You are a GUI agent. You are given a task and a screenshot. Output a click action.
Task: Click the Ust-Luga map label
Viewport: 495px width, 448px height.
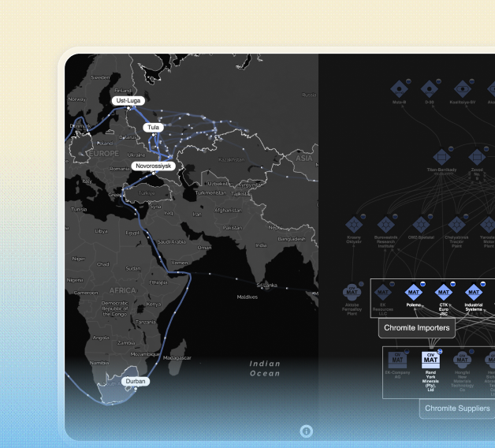coord(128,100)
